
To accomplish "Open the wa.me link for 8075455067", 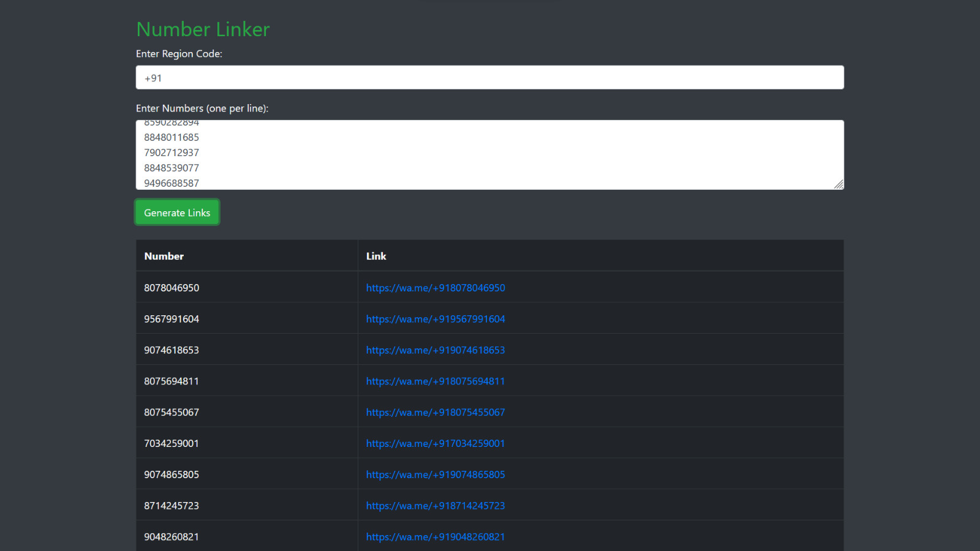I will point(435,412).
